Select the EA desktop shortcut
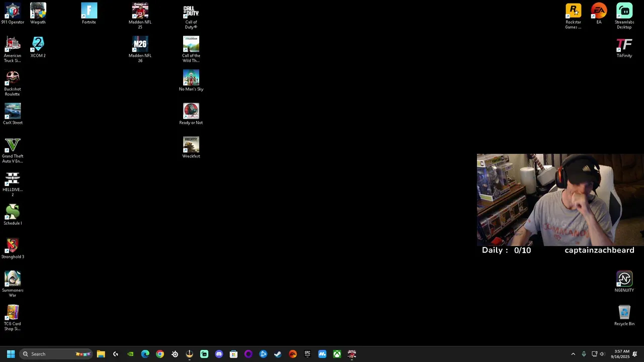Image resolution: width=644 pixels, height=362 pixels. coord(599,14)
